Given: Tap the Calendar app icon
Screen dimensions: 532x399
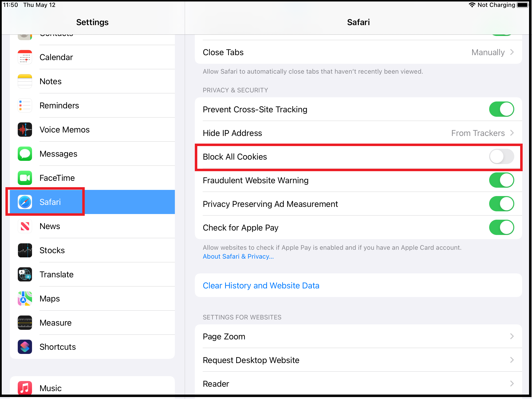Looking at the screenshot, I should 25,57.
